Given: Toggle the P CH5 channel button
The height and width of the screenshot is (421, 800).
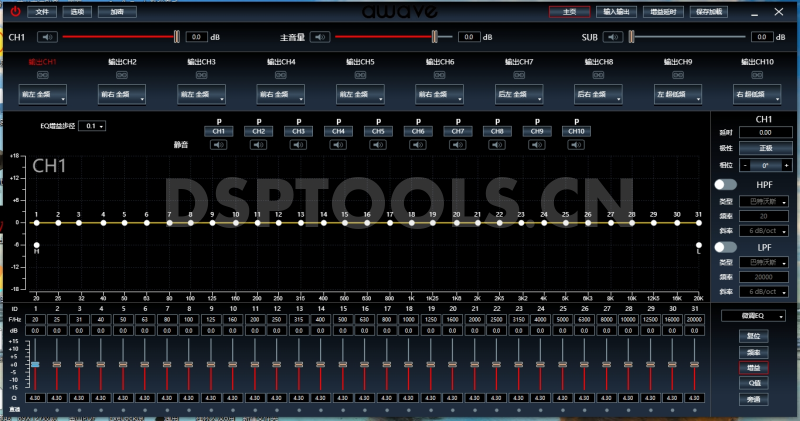Looking at the screenshot, I should coord(378,131).
